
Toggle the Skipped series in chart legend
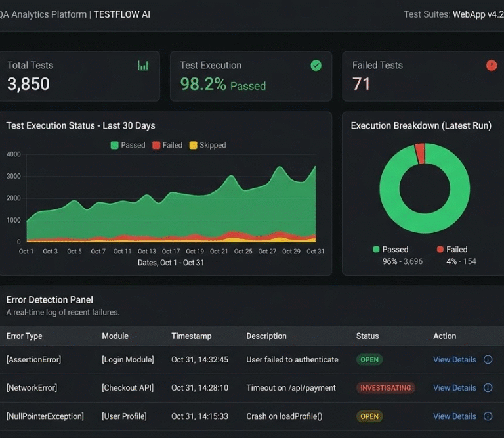point(207,145)
